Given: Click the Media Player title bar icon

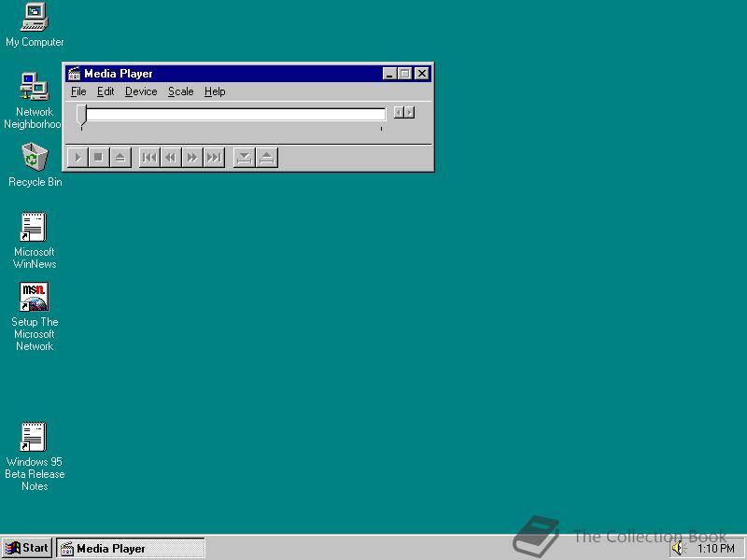Looking at the screenshot, I should 74,74.
